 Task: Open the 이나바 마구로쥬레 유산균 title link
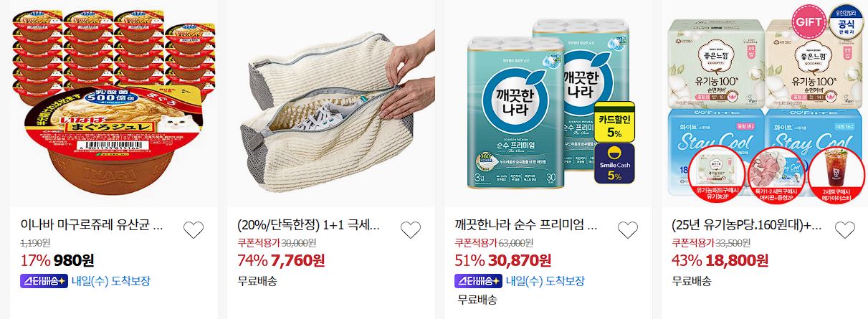(x=92, y=227)
